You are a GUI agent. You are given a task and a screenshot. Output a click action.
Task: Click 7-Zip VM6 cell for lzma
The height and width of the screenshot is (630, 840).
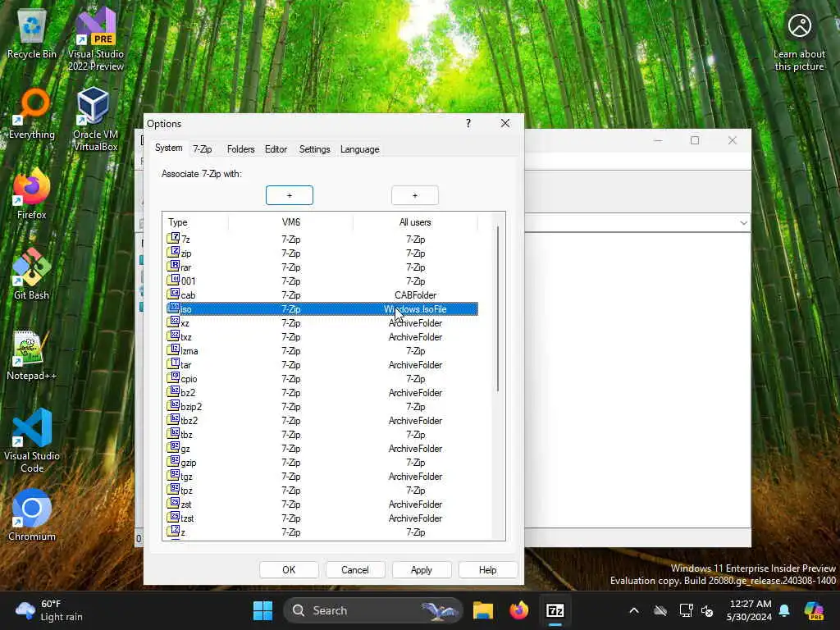[291, 351]
